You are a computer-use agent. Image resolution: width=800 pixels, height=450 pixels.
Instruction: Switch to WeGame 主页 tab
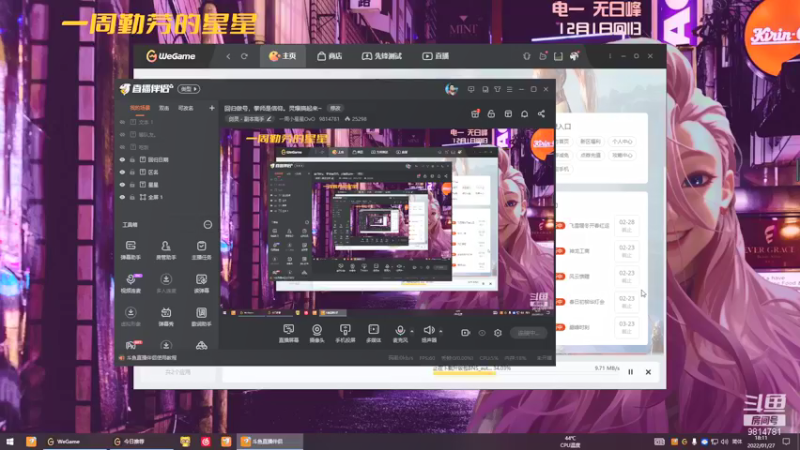(x=283, y=56)
